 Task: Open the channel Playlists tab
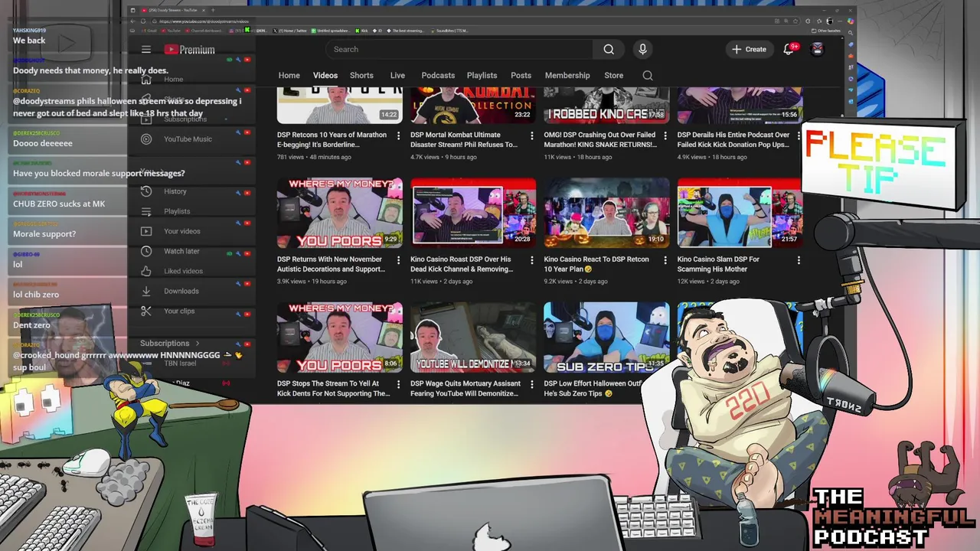(x=482, y=76)
